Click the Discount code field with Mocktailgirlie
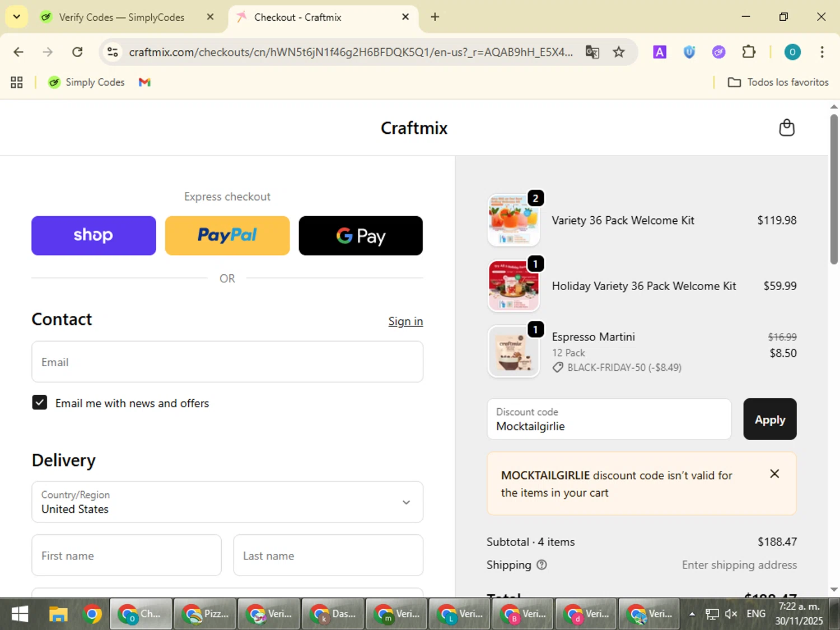840x630 pixels. pos(609,419)
